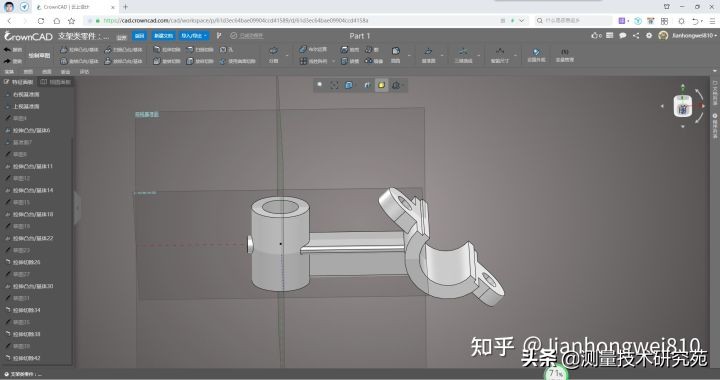The image size is (720, 380).
Task: Select 拉伸凸台/基体22 feature
Action: [33, 238]
